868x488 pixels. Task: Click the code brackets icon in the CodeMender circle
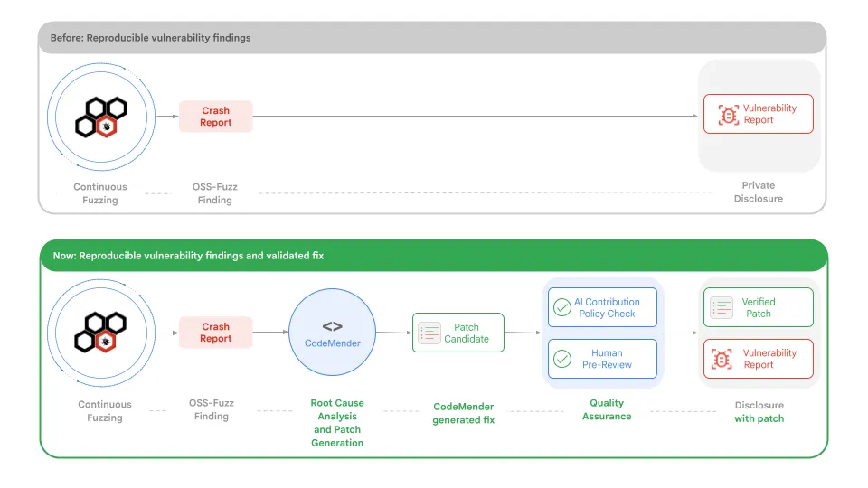tap(332, 326)
